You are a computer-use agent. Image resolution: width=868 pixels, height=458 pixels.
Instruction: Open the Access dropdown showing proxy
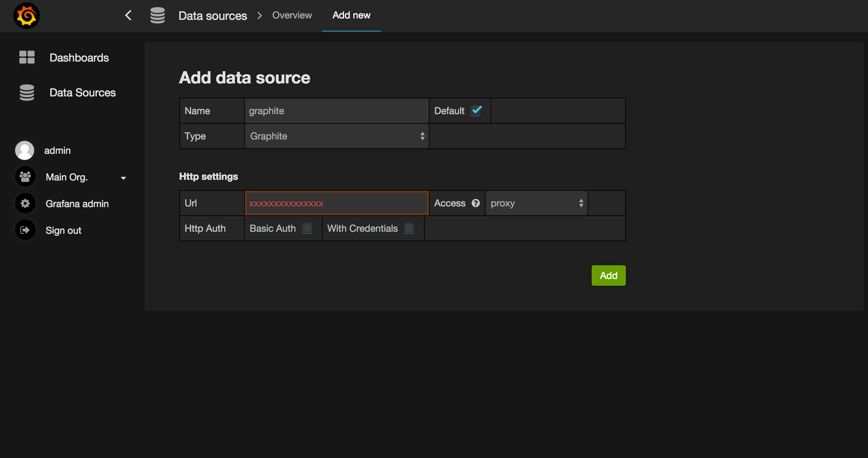coord(536,203)
